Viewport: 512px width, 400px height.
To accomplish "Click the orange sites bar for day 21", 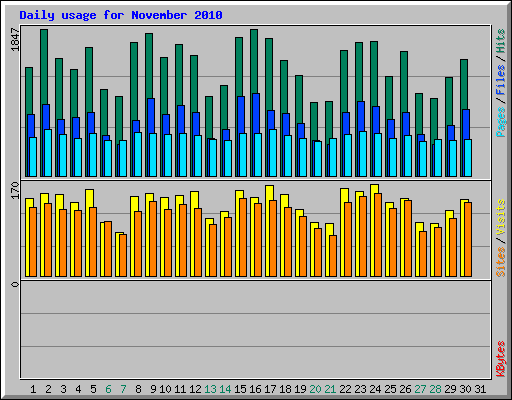I will [333, 256].
